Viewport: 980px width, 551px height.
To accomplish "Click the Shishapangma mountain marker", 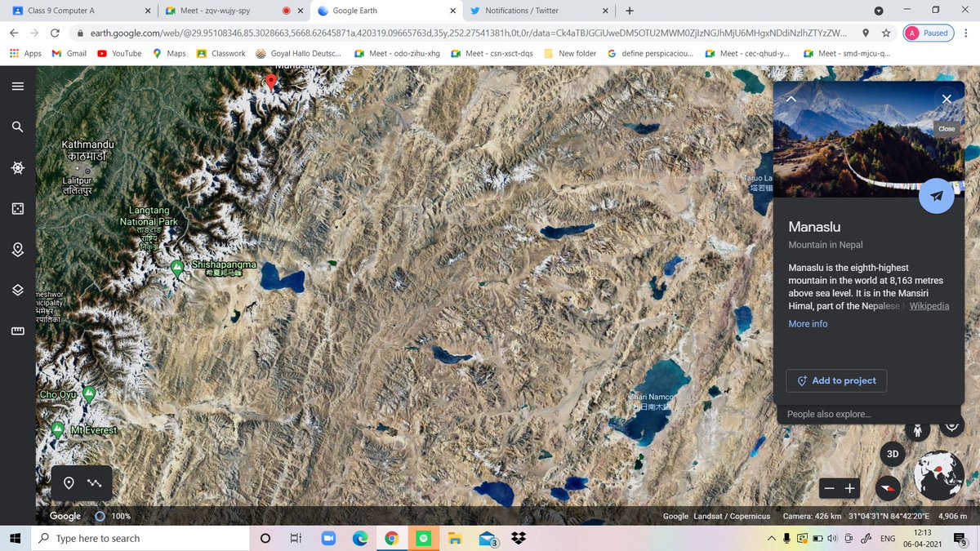I will tap(177, 268).
